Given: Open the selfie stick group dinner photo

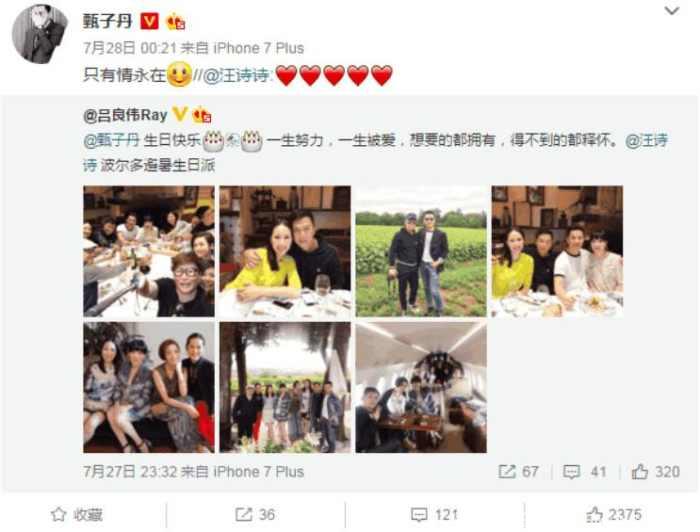Looking at the screenshot, I should click(149, 251).
